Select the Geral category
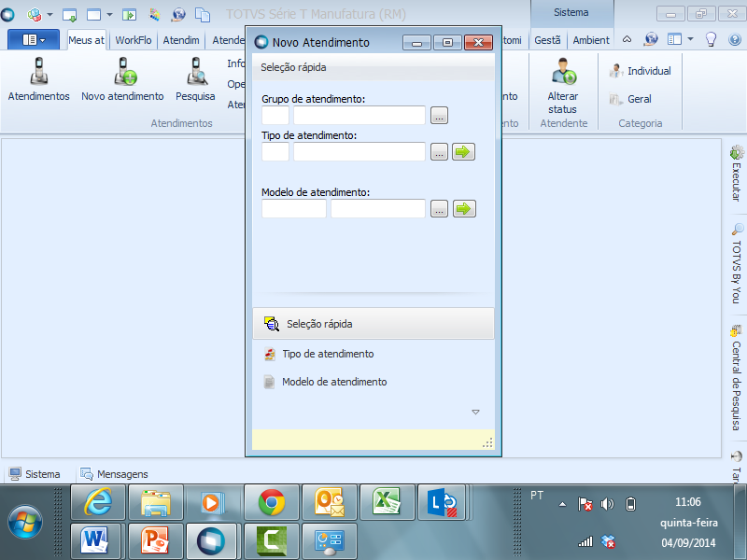Screen dimensions: 747x560 click(x=629, y=99)
